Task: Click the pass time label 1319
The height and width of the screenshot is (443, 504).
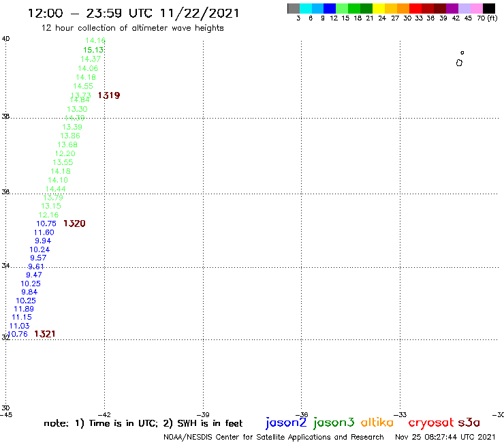Action: (109, 95)
